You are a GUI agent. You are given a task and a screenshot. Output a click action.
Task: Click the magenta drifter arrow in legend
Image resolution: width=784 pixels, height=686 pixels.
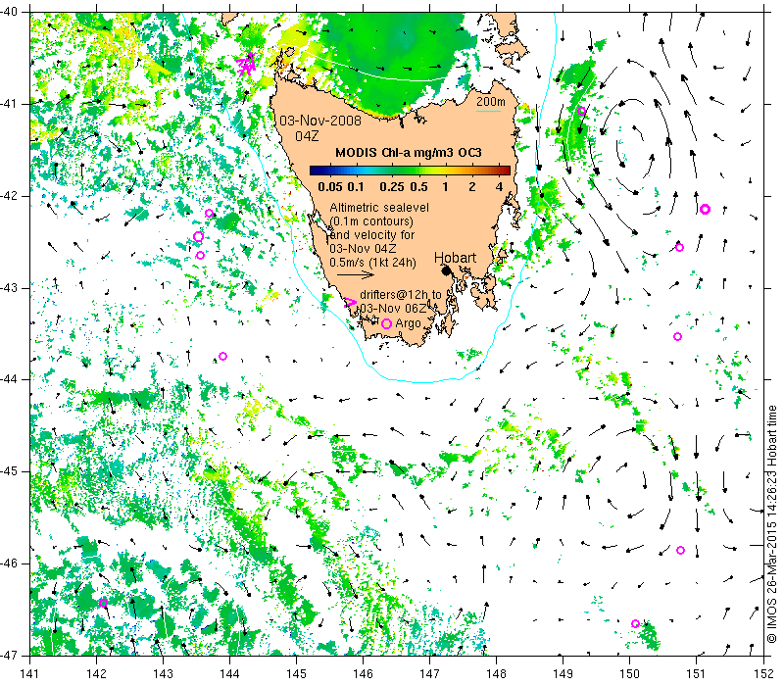pos(350,302)
